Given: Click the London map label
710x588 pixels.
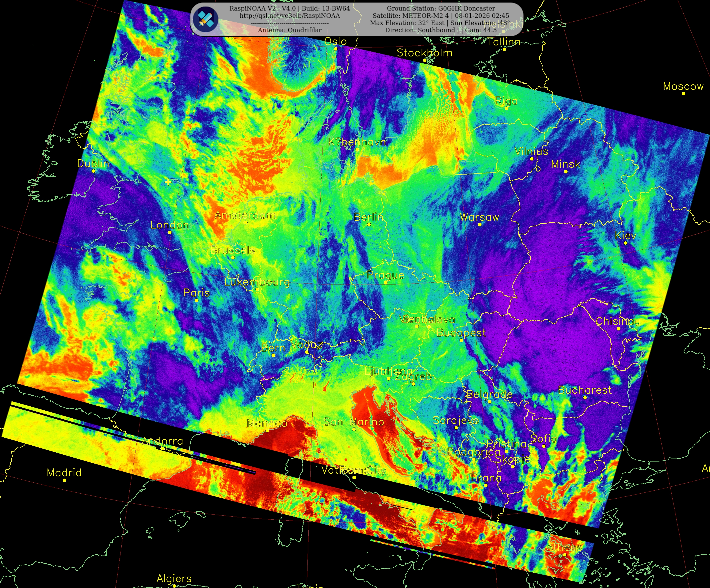Looking at the screenshot, I should coord(170,225).
